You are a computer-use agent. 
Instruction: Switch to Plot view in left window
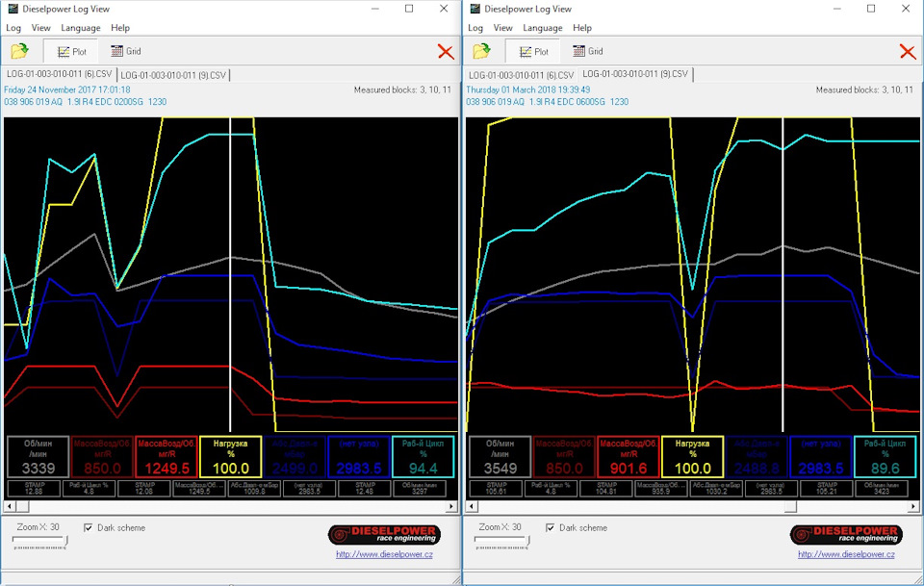point(72,52)
